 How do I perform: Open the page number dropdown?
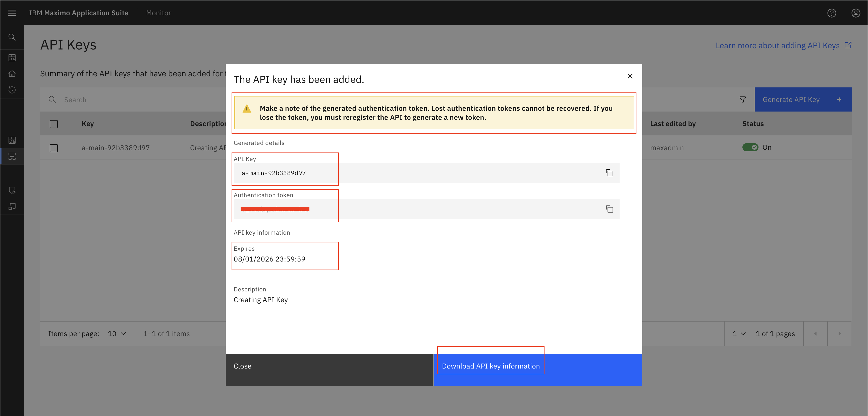[x=739, y=334]
